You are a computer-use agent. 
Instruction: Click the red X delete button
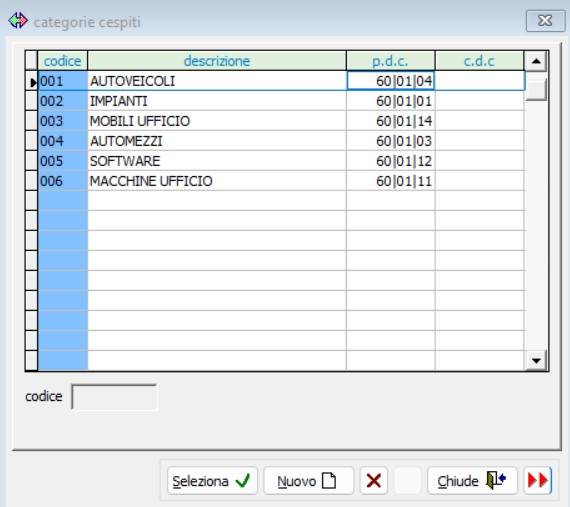[x=374, y=481]
